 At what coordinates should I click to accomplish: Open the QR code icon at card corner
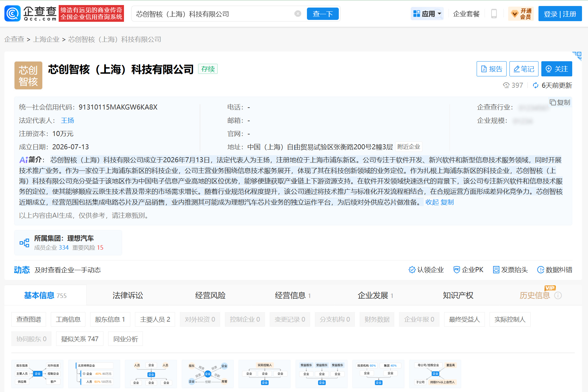pos(577,56)
